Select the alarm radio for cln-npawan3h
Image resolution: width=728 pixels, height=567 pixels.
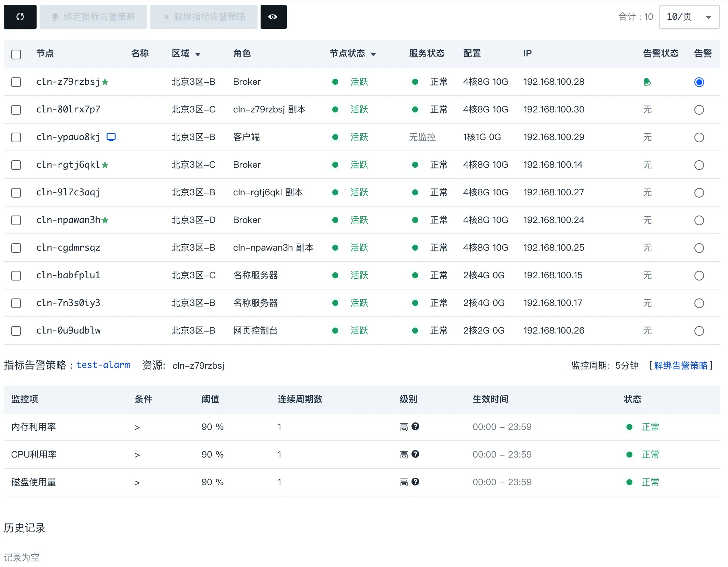pos(699,220)
